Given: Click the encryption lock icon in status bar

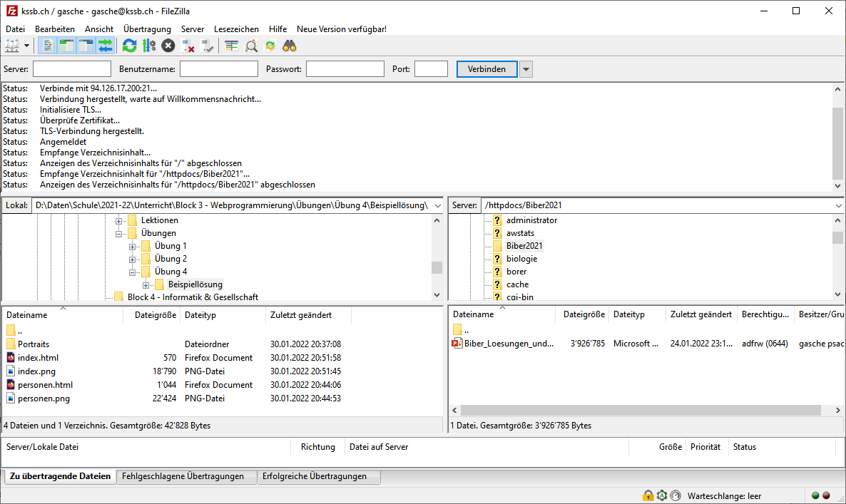Looking at the screenshot, I should [x=648, y=495].
